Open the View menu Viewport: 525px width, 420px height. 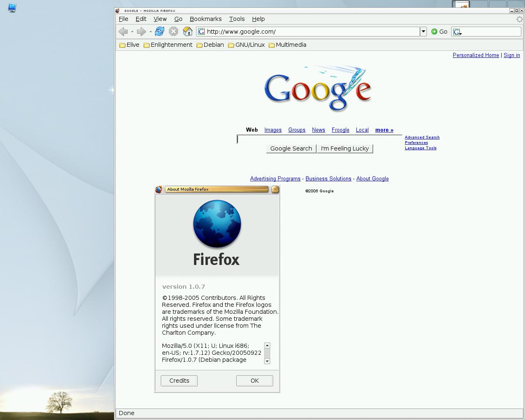[x=160, y=19]
